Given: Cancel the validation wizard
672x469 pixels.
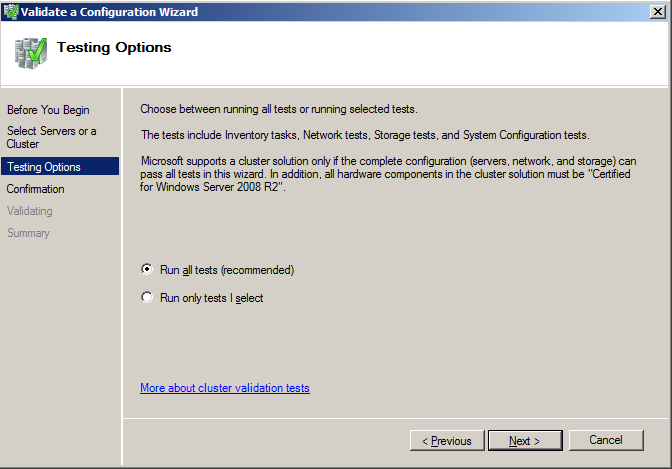Looking at the screenshot, I should 606,440.
